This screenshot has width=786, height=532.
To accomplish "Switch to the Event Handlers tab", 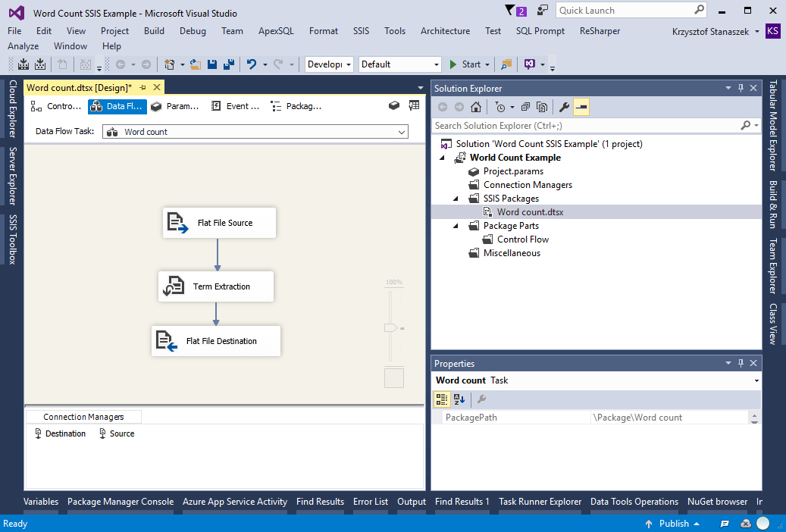I will click(x=236, y=106).
